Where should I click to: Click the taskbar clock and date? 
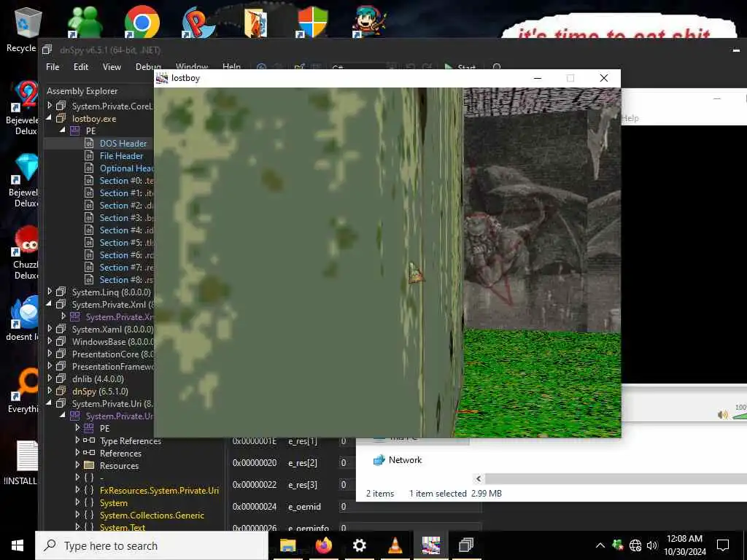[684, 545]
